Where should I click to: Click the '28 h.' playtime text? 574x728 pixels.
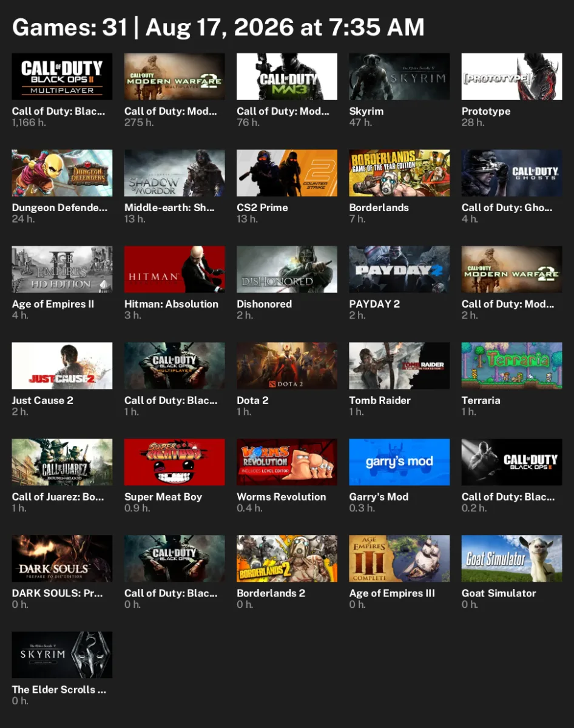tap(473, 123)
